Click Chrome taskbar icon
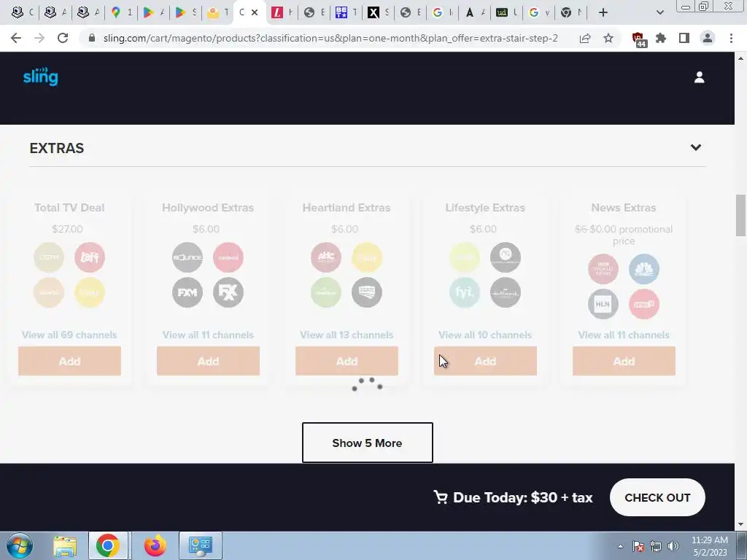The height and width of the screenshot is (560, 747). 108,545
